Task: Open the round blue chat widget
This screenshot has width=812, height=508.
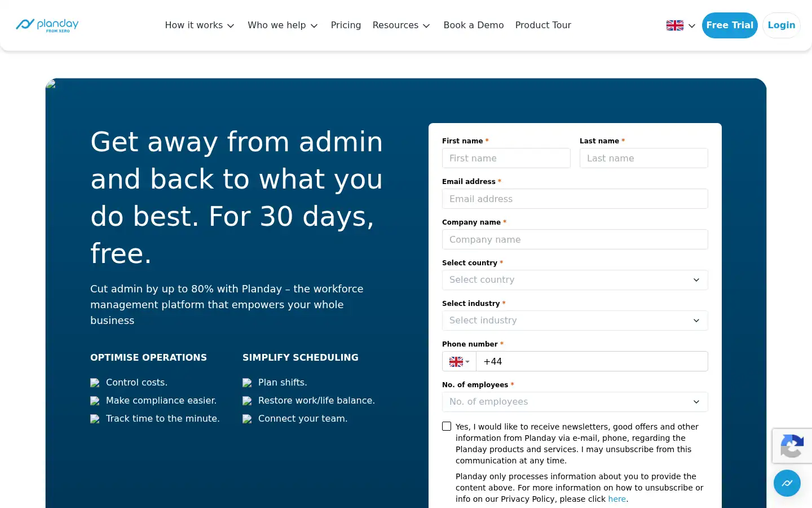Action: click(x=787, y=483)
